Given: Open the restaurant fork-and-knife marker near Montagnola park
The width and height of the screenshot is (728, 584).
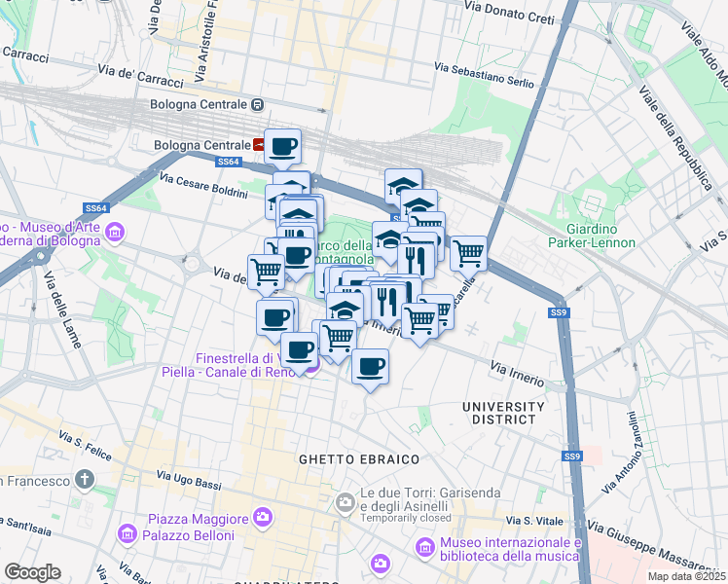Looking at the screenshot, I should tap(416, 261).
